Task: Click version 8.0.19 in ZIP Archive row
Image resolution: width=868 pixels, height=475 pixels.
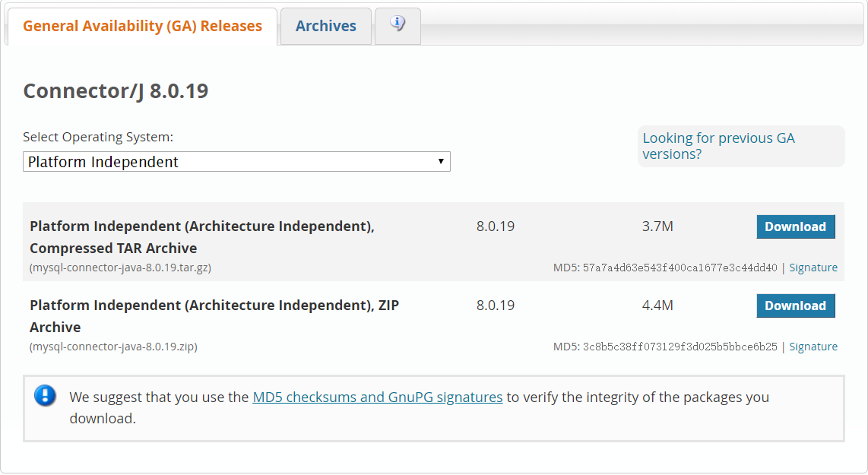Action: (496, 306)
